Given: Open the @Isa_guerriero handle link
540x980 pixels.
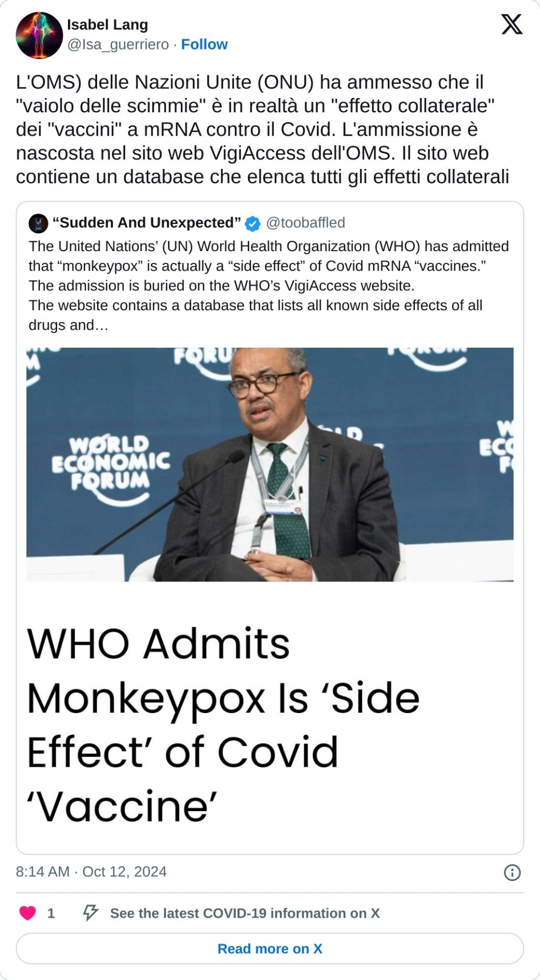Looking at the screenshot, I should pyautogui.click(x=118, y=44).
